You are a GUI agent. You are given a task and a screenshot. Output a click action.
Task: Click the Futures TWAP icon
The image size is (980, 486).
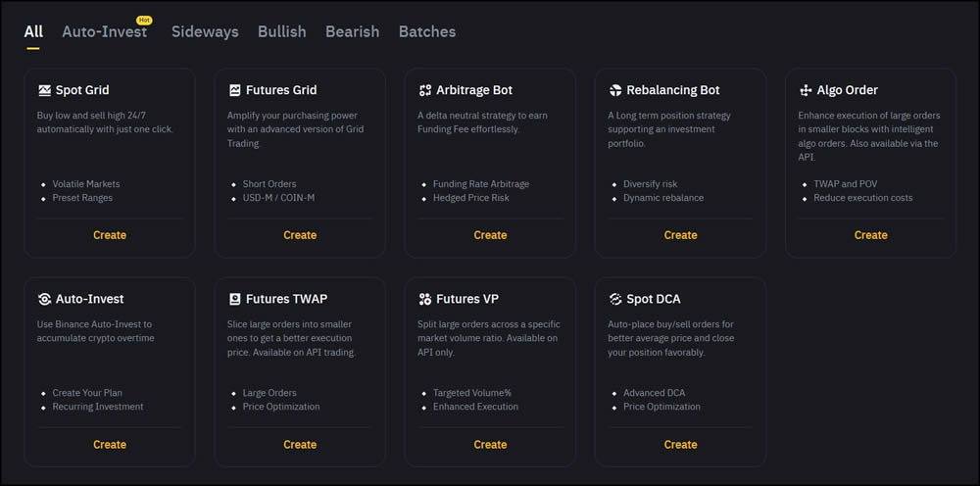pos(235,299)
